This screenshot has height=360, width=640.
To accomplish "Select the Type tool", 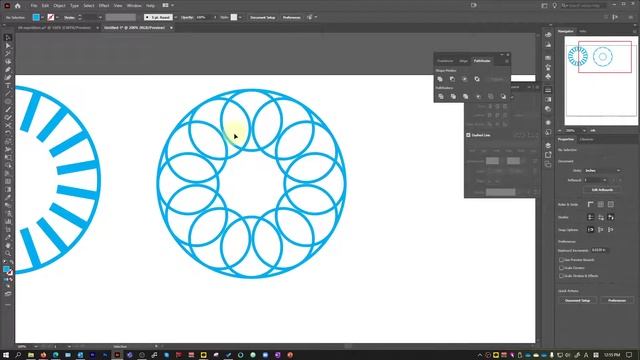I will point(8,85).
